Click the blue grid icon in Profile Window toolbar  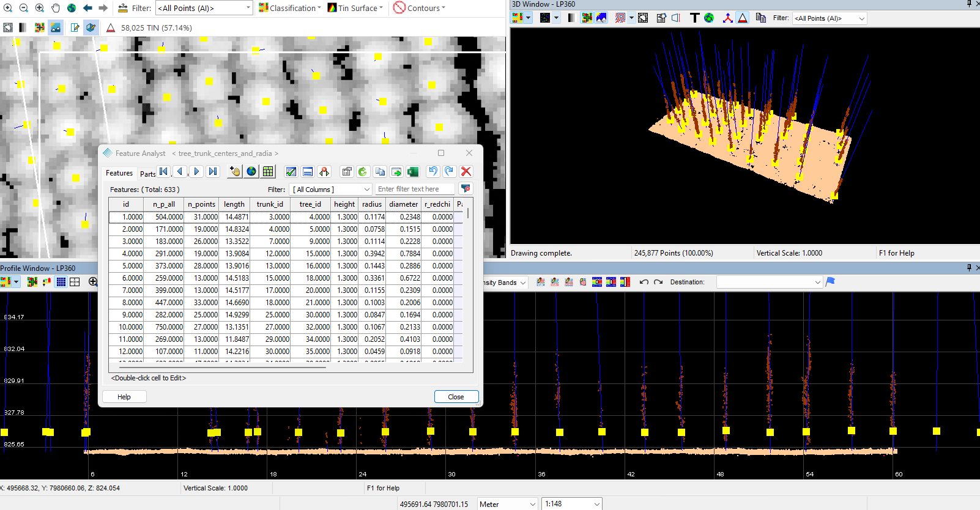pos(61,282)
